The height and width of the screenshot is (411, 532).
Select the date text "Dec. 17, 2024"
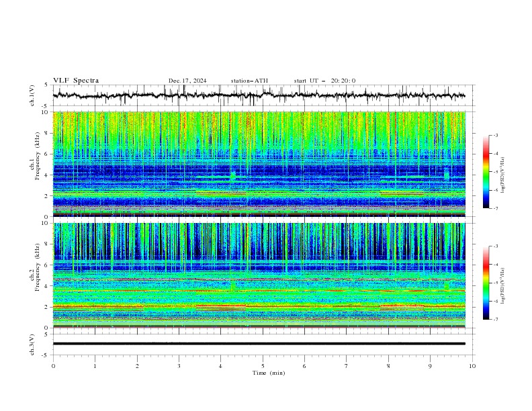[x=187, y=81]
